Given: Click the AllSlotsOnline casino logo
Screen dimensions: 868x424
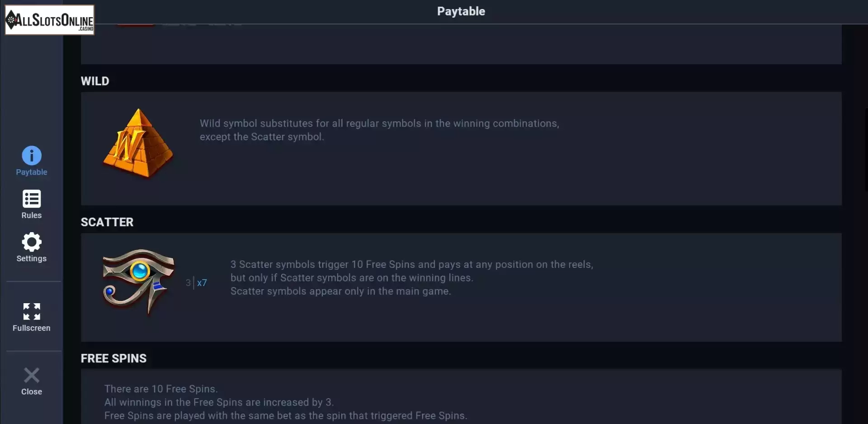Looking at the screenshot, I should (50, 20).
